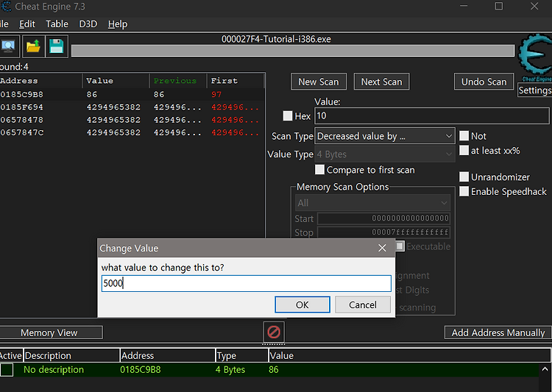Open the Edit menu

(x=27, y=24)
